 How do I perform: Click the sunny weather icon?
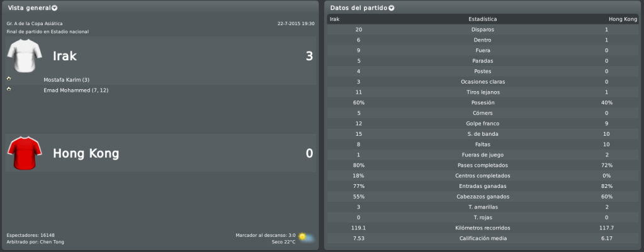click(x=305, y=238)
